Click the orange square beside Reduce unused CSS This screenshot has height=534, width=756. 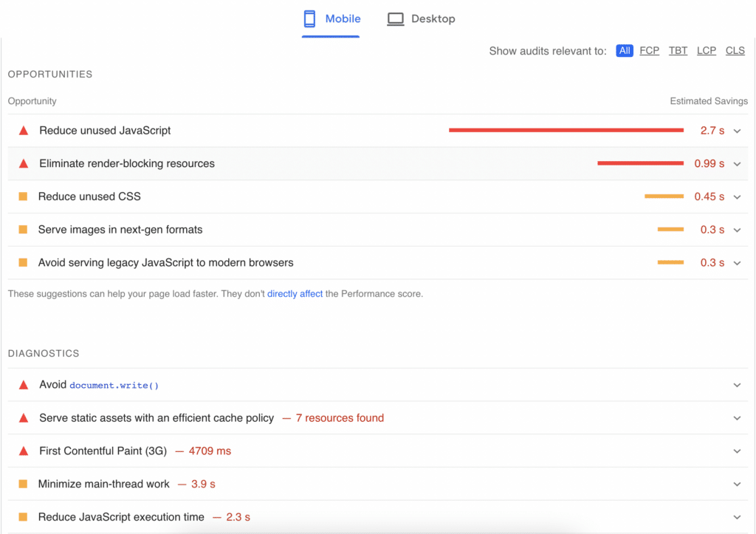pyautogui.click(x=23, y=196)
